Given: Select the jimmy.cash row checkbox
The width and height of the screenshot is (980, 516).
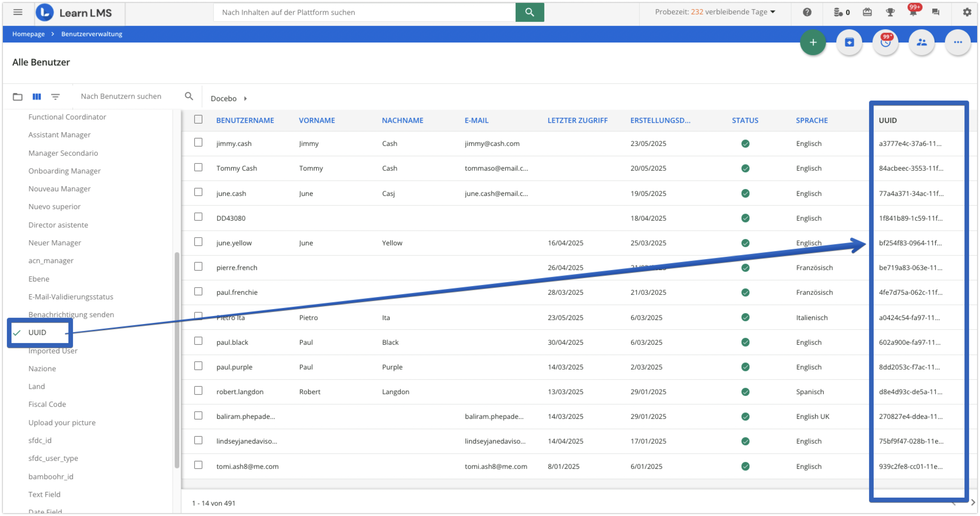Looking at the screenshot, I should point(198,143).
